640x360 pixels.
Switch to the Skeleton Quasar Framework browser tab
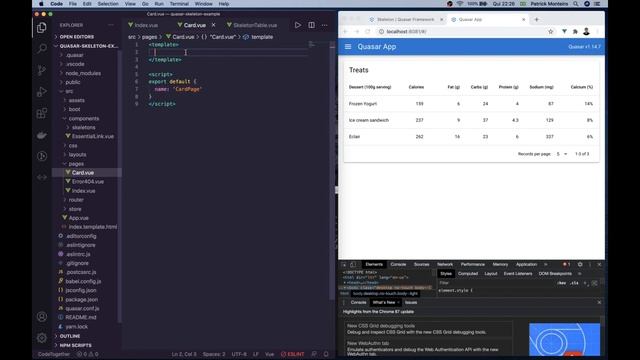(x=405, y=19)
